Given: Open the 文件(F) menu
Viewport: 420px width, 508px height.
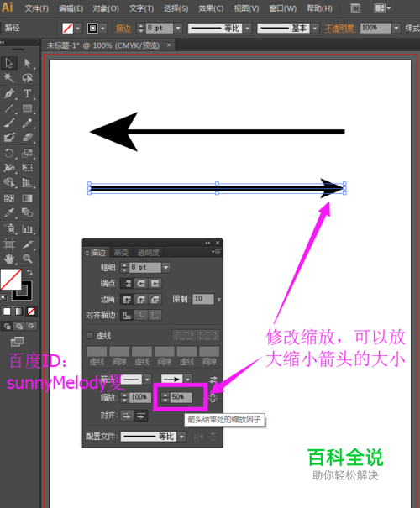Looking at the screenshot, I should point(37,8).
